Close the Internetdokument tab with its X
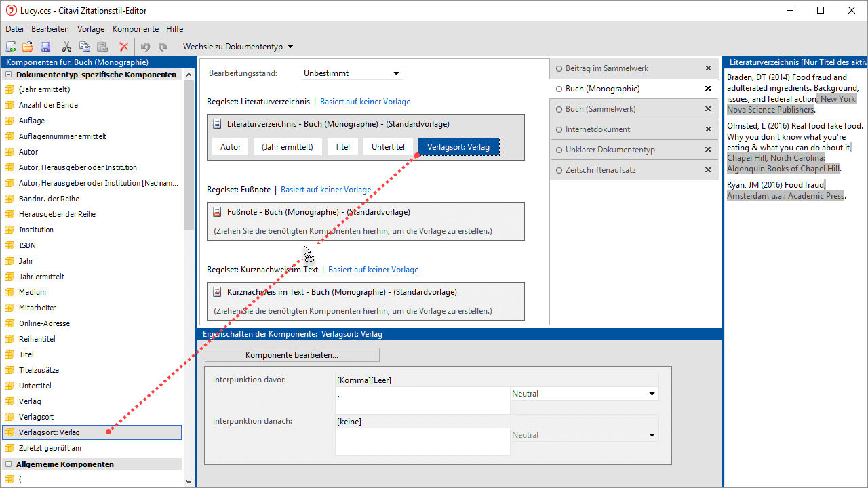 pyautogui.click(x=708, y=129)
